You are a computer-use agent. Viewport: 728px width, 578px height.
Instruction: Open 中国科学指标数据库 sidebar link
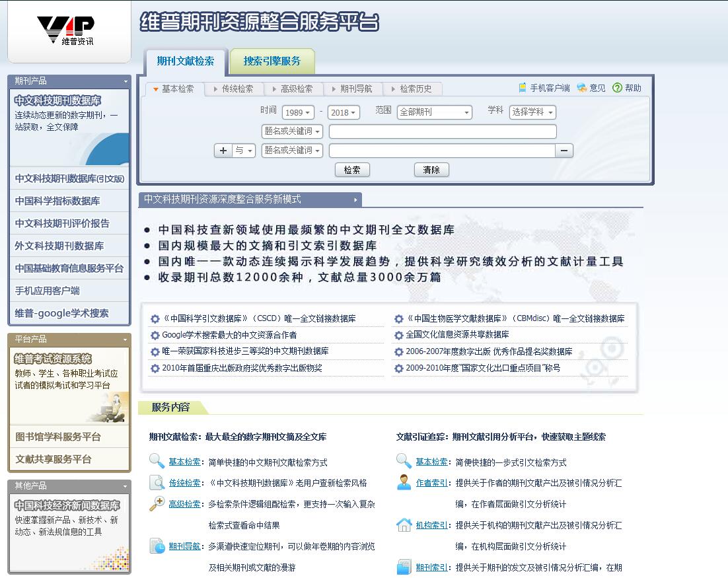pyautogui.click(x=69, y=201)
